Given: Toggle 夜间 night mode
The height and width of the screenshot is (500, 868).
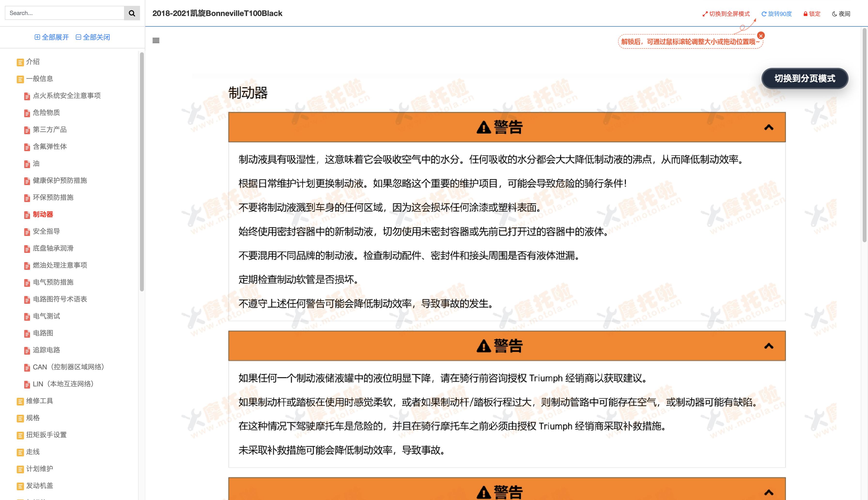Looking at the screenshot, I should point(841,14).
